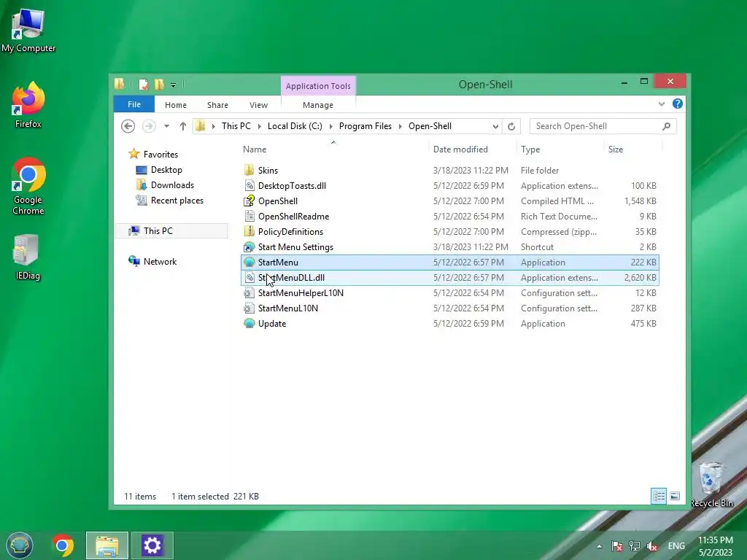Open Explorer help question mark
Screen dimensions: 747x560
(678, 104)
